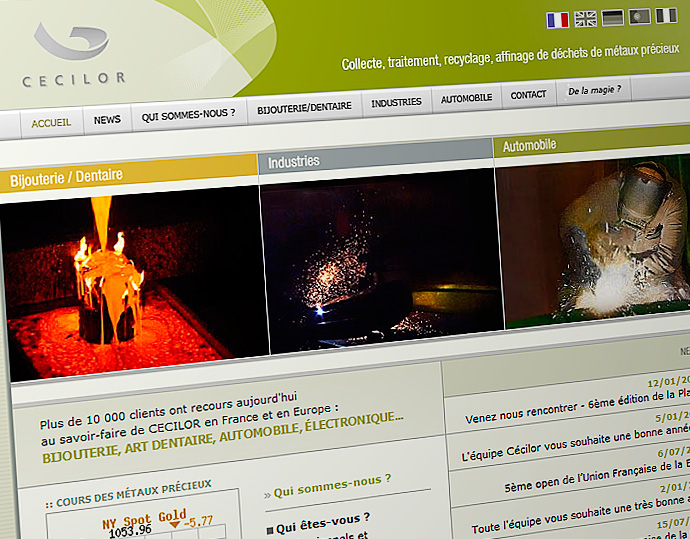This screenshot has height=539, width=690.
Task: Open the Qui êtes-vous ? link
Action: 323,524
